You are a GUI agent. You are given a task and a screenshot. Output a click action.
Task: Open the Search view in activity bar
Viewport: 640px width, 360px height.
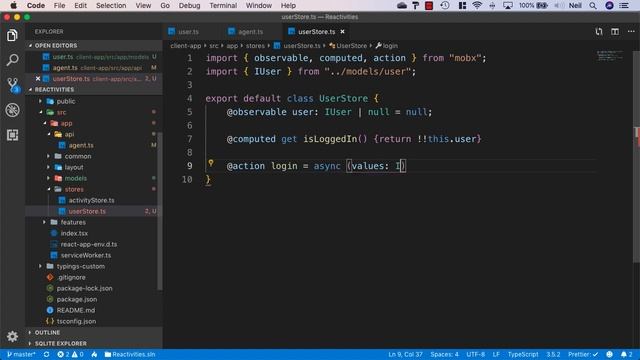tap(12, 60)
